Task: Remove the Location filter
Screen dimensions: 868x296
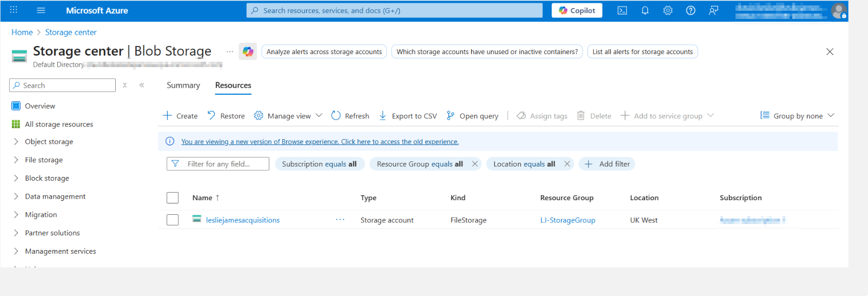Action: pyautogui.click(x=567, y=163)
